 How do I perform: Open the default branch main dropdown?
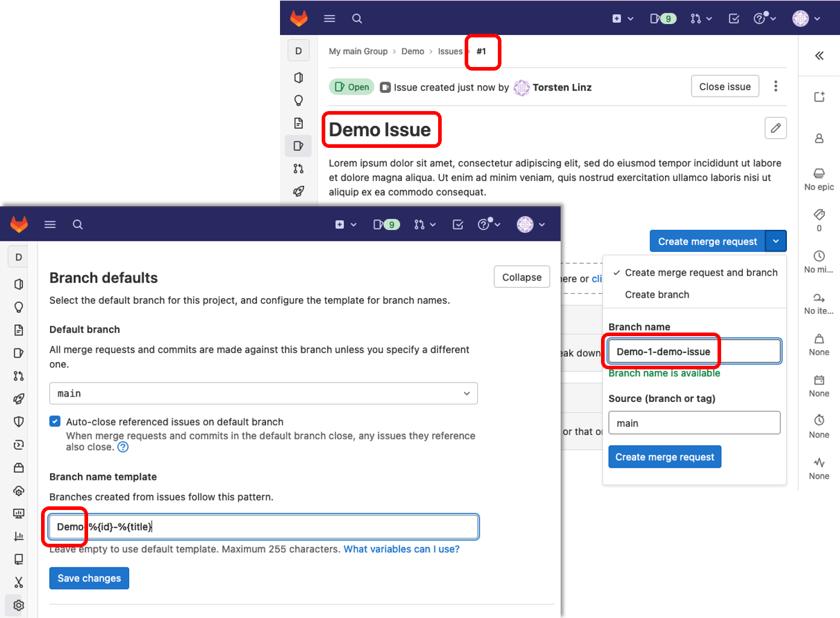point(264,393)
